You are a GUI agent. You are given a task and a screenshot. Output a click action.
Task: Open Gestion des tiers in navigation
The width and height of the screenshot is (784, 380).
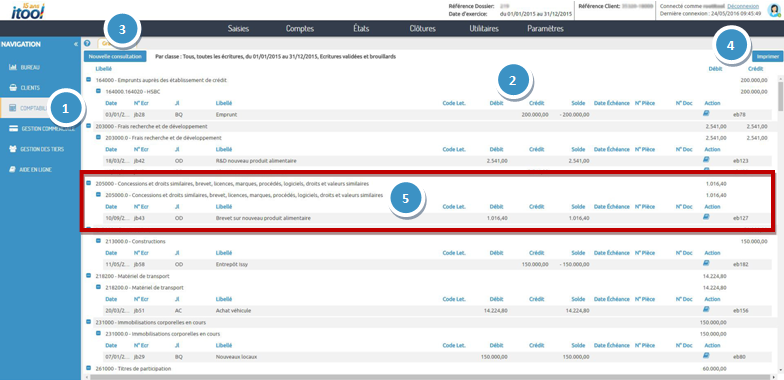36,149
